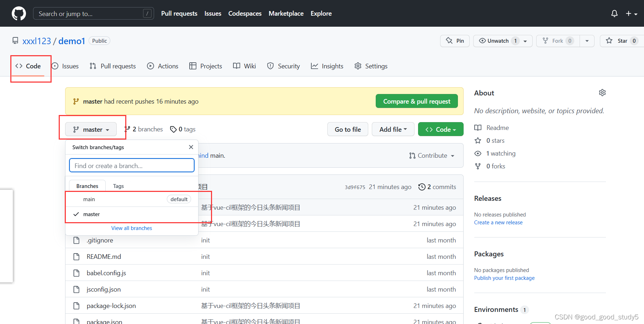This screenshot has height=324, width=644.
Task: Switch to the repository Pull requests tab
Action: click(x=113, y=66)
